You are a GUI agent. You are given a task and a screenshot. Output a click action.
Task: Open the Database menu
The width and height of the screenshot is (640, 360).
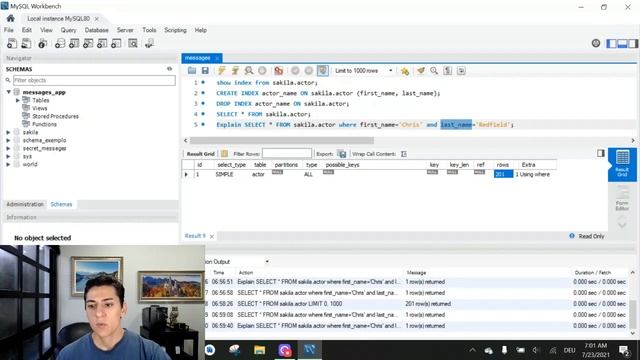tap(96, 30)
